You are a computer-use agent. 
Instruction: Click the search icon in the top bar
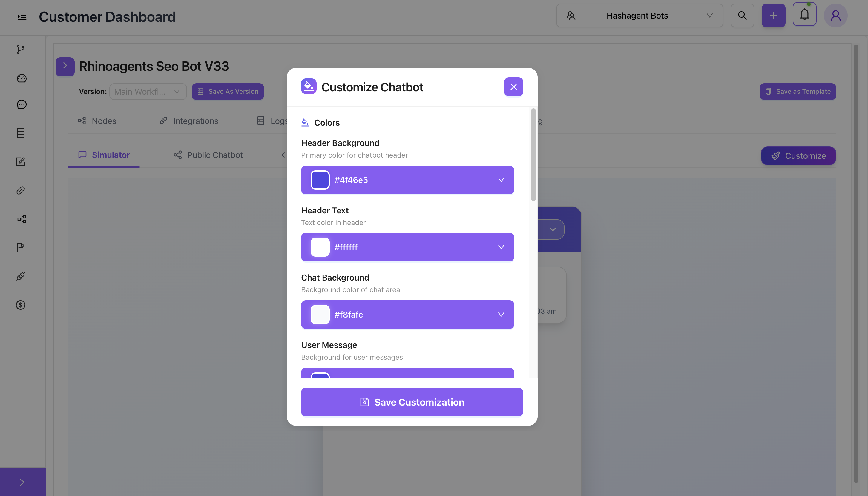point(742,15)
